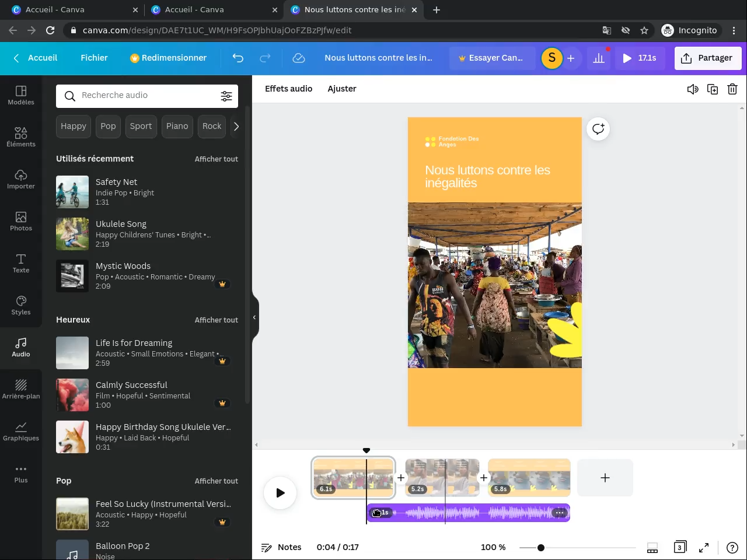Play the 17.1s video preview
The width and height of the screenshot is (747, 560).
point(640,58)
